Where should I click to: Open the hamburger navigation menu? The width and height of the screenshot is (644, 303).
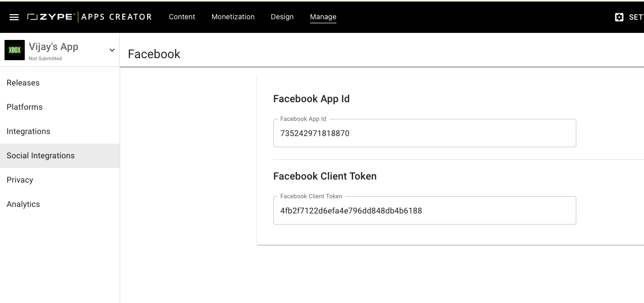tap(14, 17)
